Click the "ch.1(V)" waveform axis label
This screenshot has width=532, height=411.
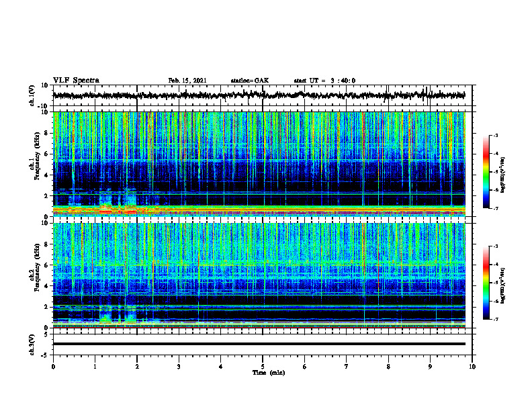pos(32,95)
